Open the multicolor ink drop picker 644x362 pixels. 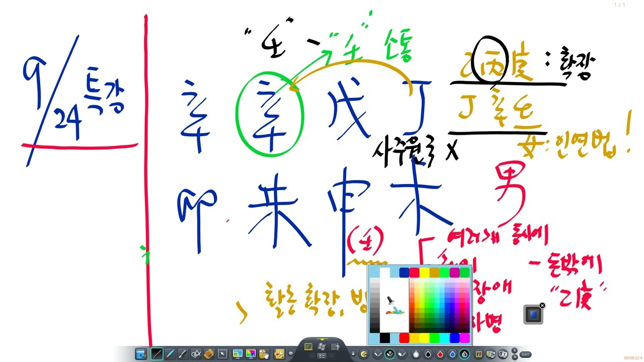pyautogui.click(x=464, y=354)
